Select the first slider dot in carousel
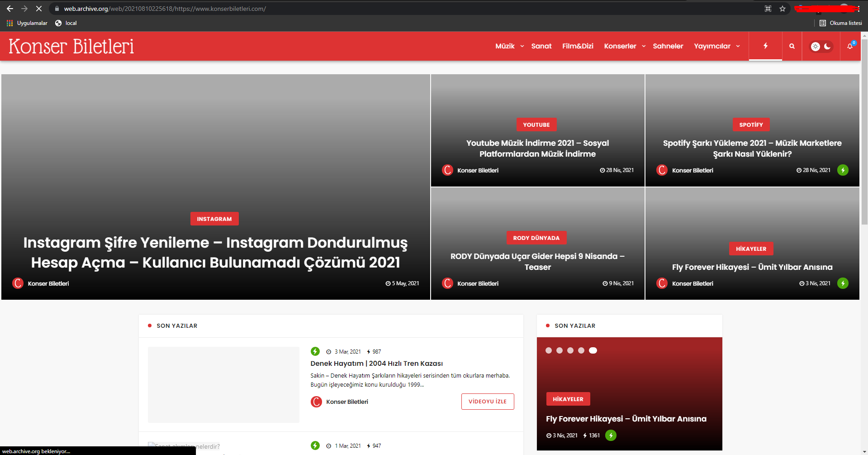Screen dimensions: 868x455 click(549, 350)
